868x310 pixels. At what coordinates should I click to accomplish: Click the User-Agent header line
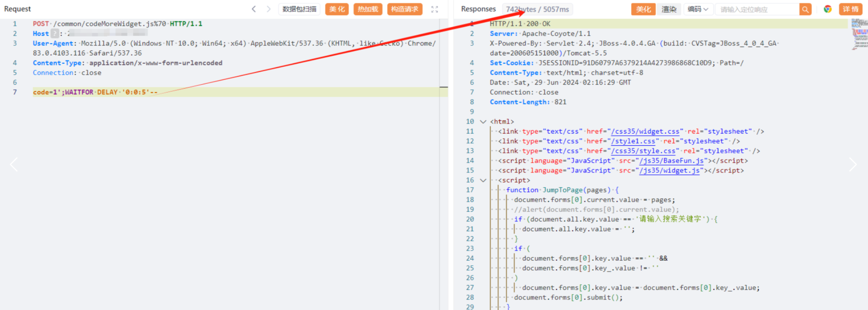coord(234,48)
